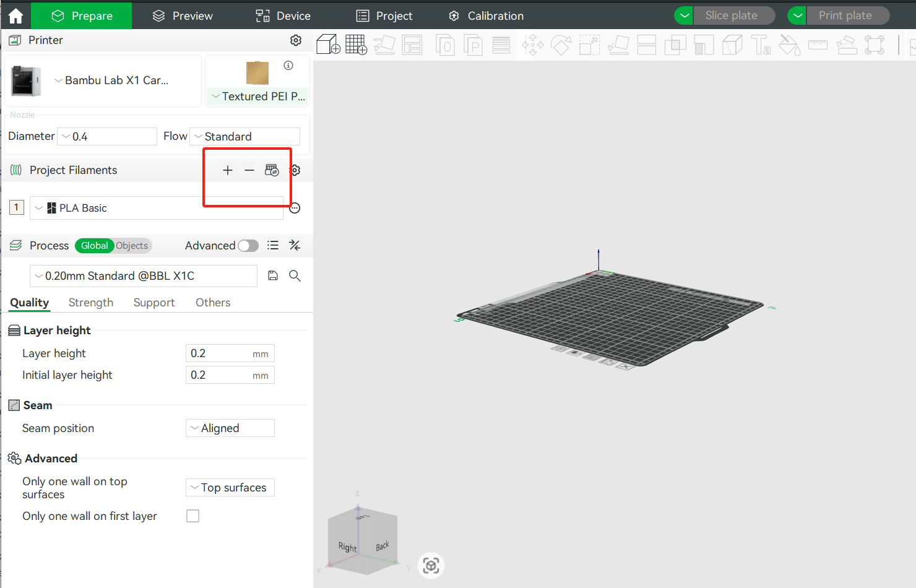916x588 pixels.
Task: Switch process scope to Objects
Action: (132, 246)
